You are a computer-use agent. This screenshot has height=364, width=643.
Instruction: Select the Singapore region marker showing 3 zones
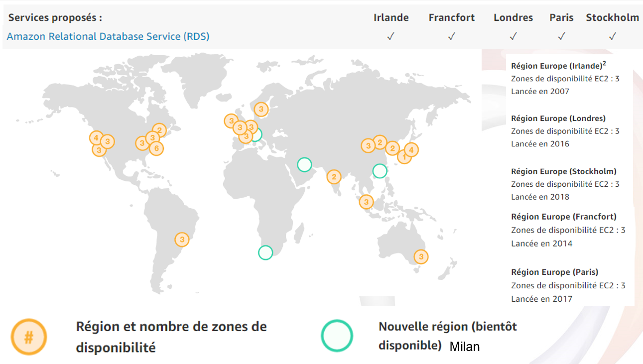pyautogui.click(x=366, y=202)
